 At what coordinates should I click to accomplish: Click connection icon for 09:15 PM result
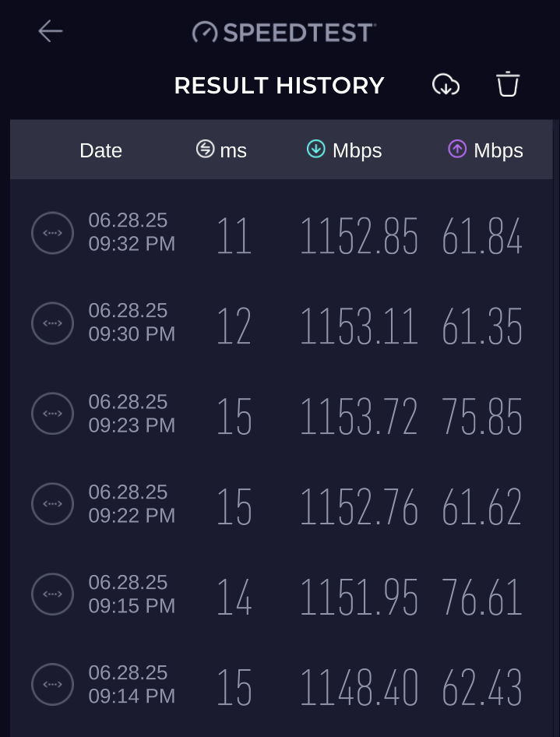coord(53,594)
